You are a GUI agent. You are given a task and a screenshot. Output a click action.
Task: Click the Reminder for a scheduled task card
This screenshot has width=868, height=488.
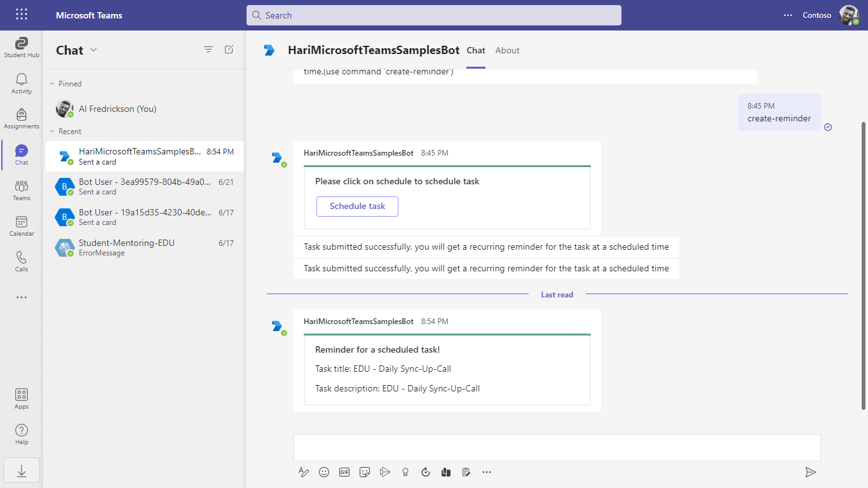[447, 369]
